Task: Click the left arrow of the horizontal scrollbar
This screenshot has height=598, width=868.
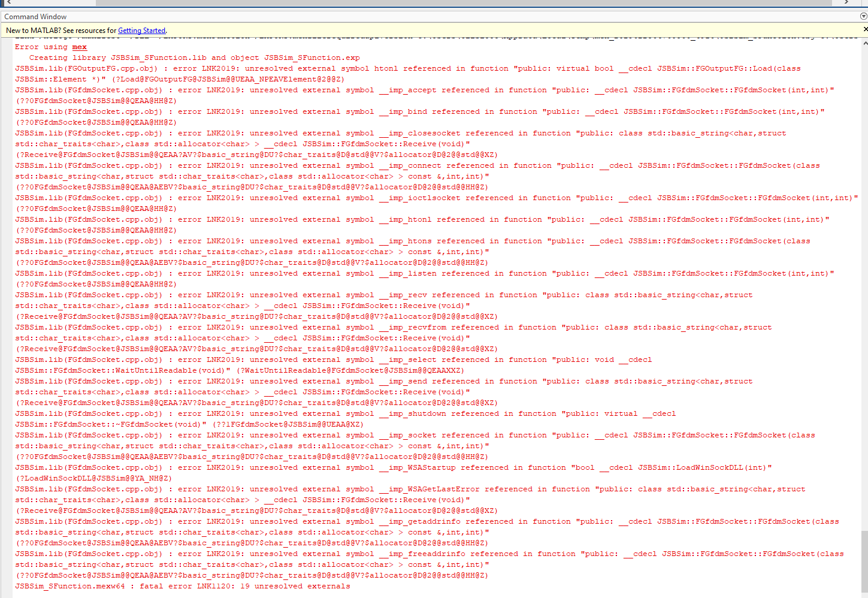Action: [8, 2]
